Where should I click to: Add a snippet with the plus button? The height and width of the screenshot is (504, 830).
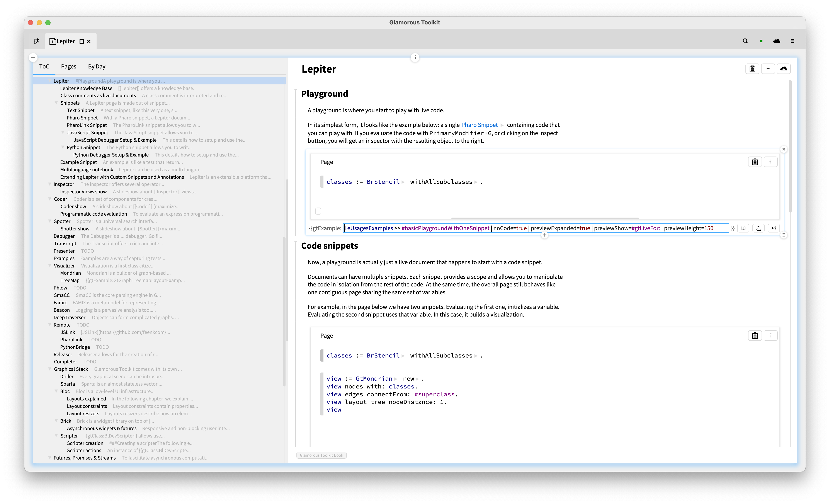[x=545, y=235]
